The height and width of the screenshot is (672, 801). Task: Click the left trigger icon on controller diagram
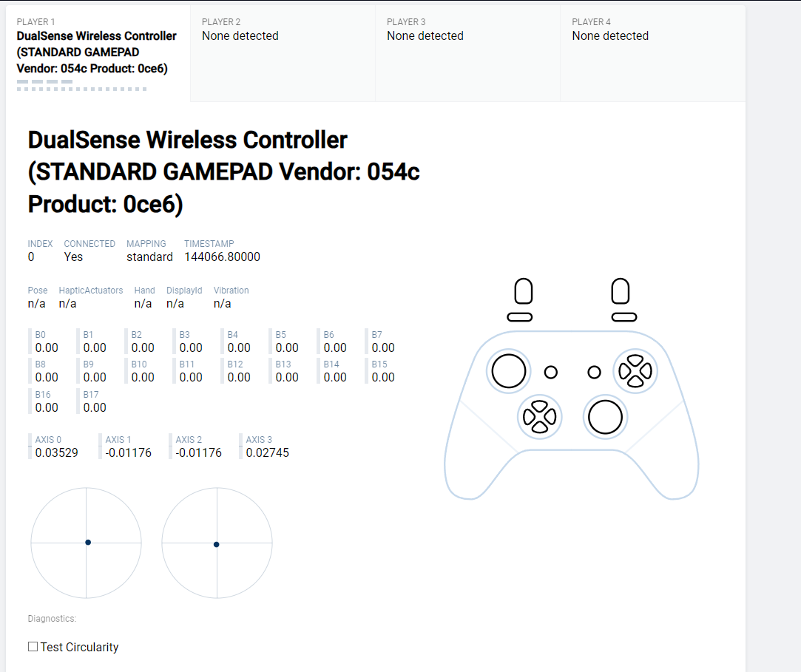point(524,291)
